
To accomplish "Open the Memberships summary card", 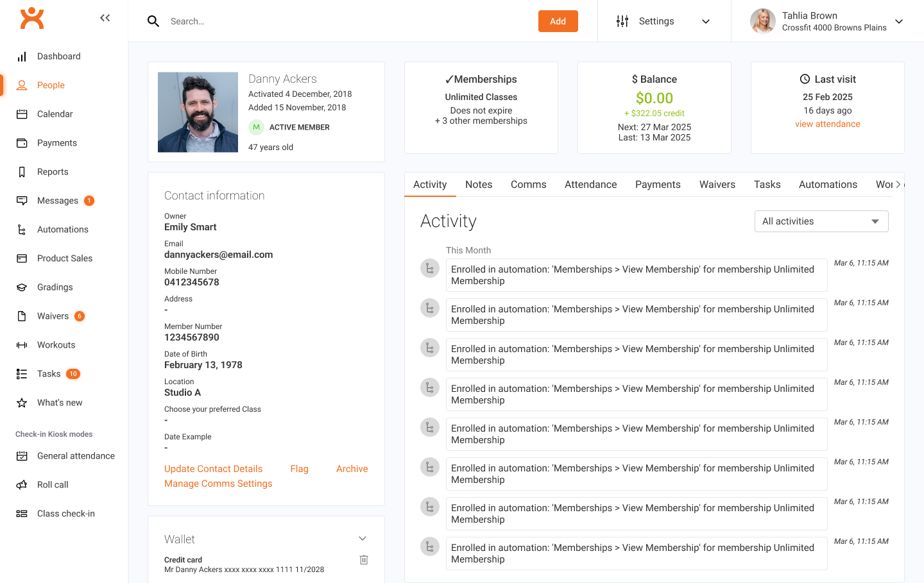I will (x=481, y=108).
